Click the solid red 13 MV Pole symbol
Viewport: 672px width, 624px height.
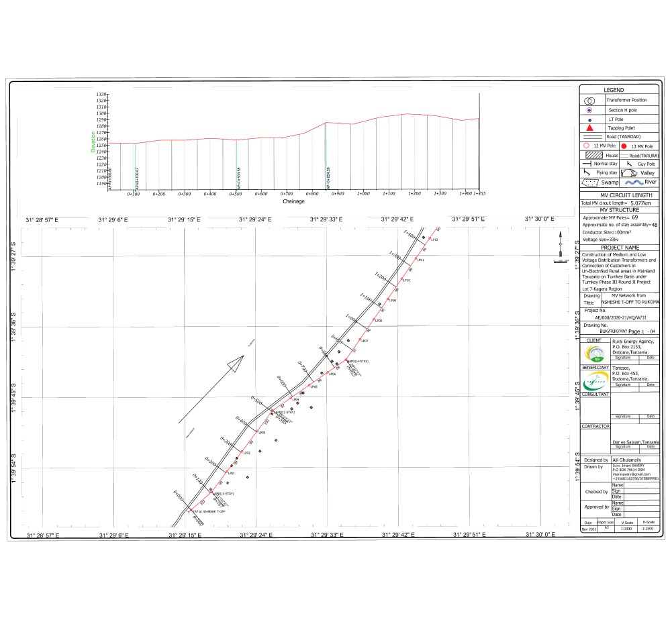coord(625,145)
